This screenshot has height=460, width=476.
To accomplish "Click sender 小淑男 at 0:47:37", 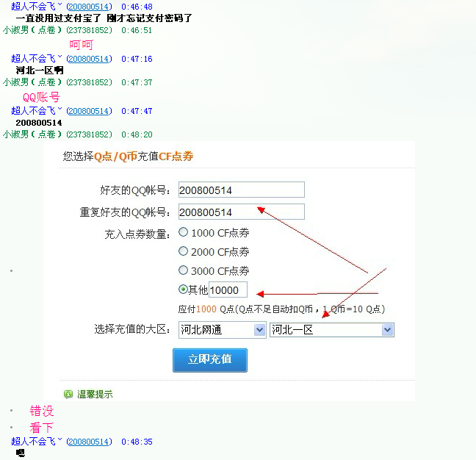I will [32, 82].
